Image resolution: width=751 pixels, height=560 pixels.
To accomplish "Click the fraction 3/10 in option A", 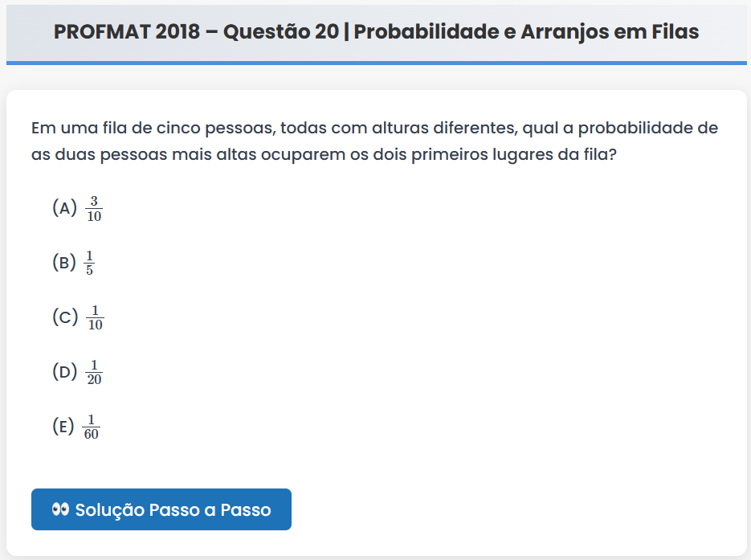I will tap(94, 208).
